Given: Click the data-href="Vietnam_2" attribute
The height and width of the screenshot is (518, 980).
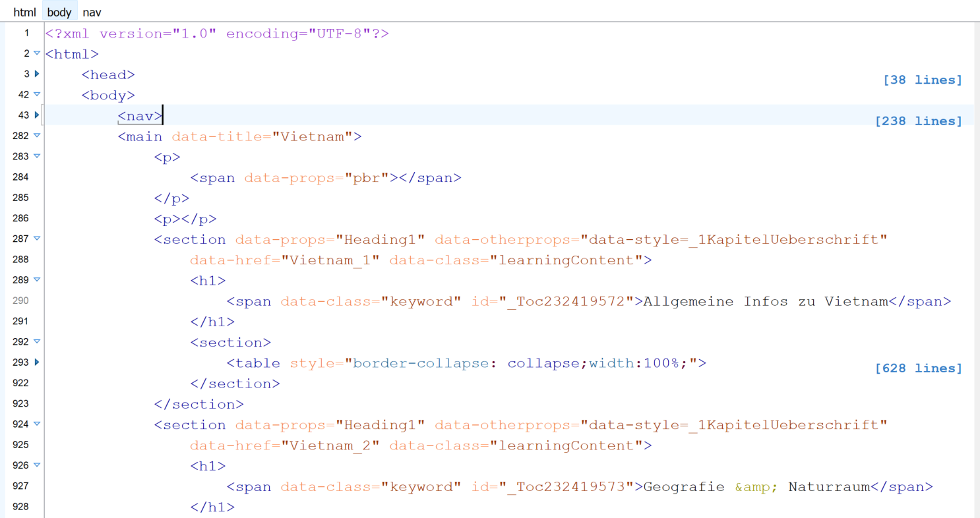Looking at the screenshot, I should pos(285,446).
